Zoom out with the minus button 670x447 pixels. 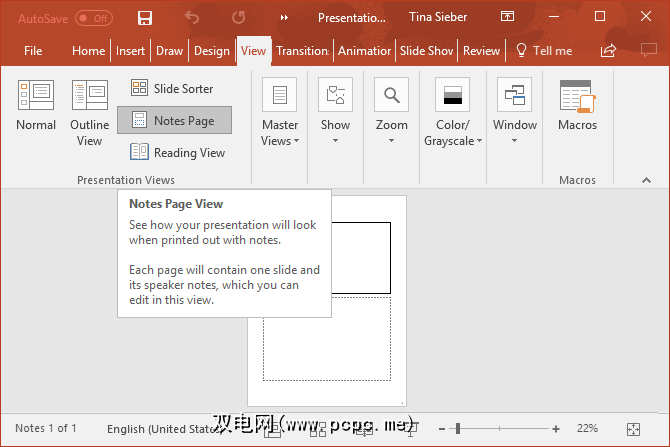(442, 429)
